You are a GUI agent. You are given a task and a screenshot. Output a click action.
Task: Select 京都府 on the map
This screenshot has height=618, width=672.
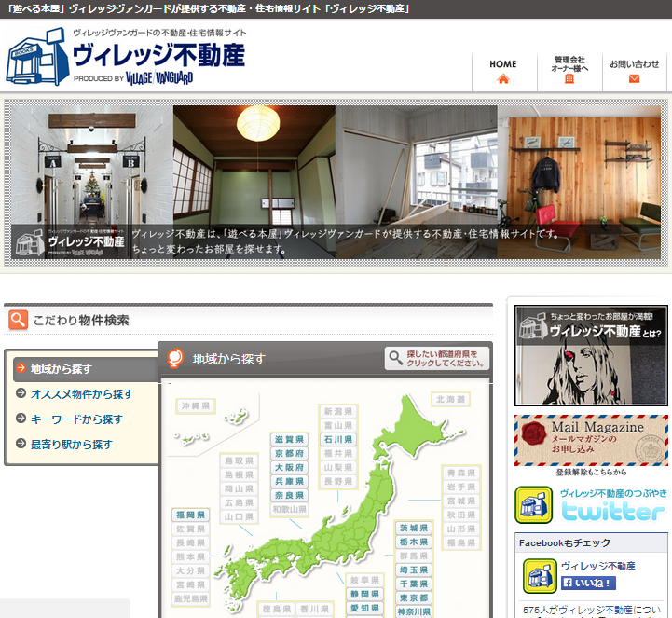click(289, 453)
